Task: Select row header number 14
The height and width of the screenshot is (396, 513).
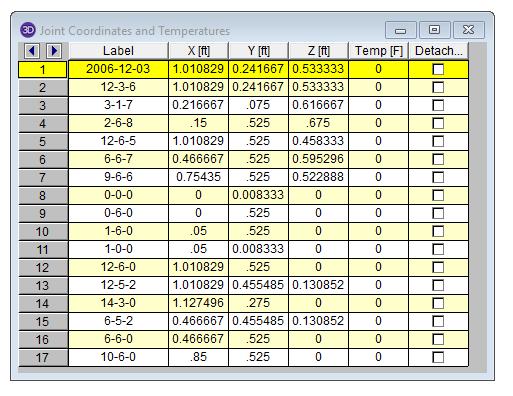Action: coord(43,303)
